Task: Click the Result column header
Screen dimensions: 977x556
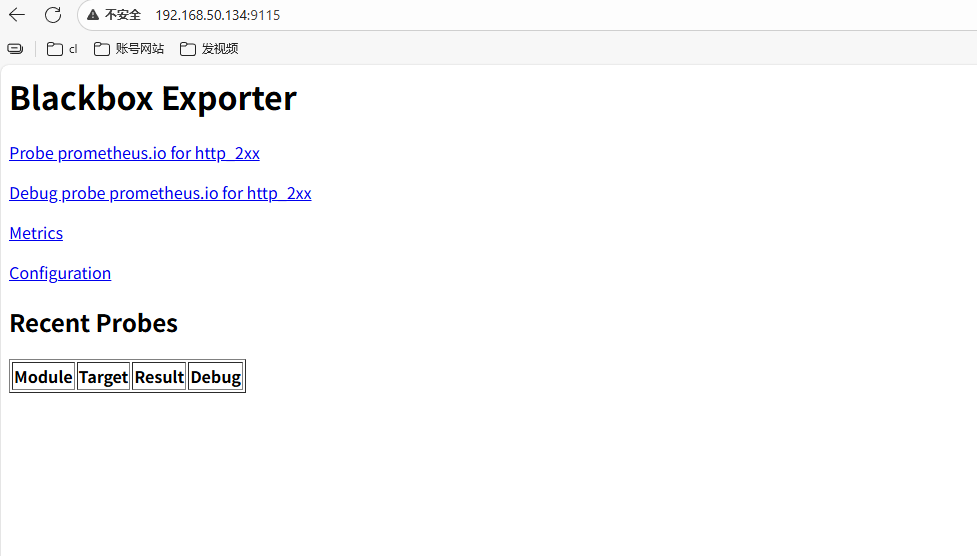Action: [160, 376]
